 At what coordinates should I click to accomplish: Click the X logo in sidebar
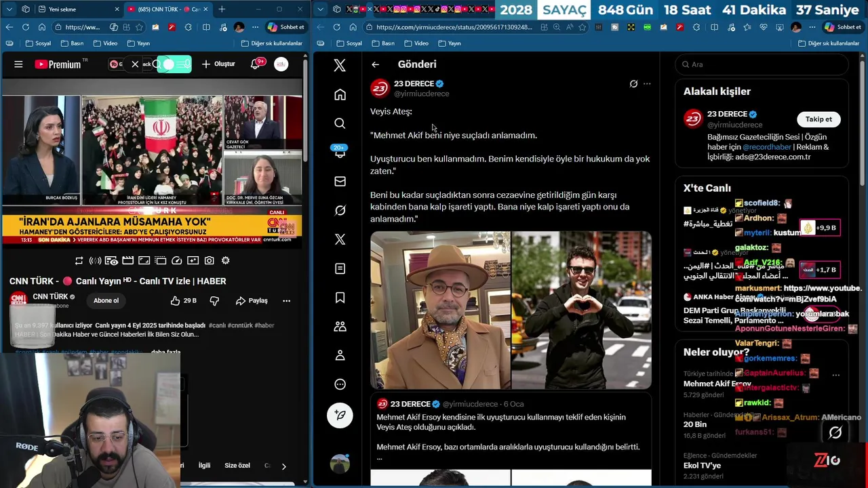click(x=340, y=65)
